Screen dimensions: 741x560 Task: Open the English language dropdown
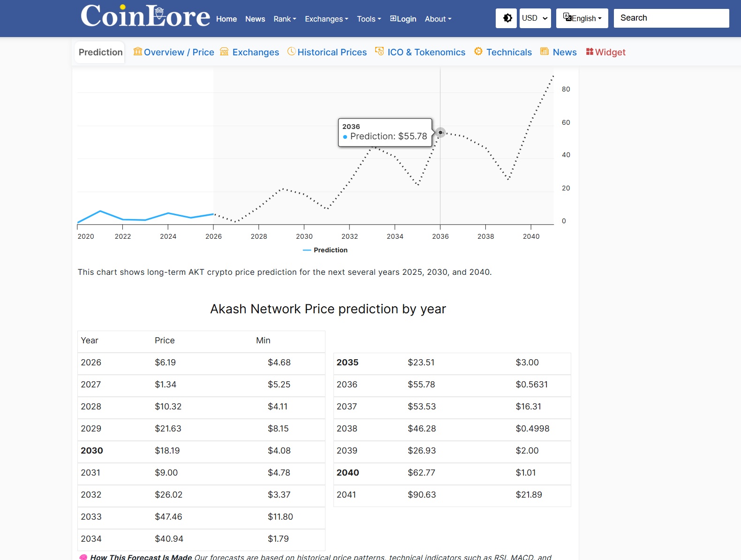coord(582,18)
